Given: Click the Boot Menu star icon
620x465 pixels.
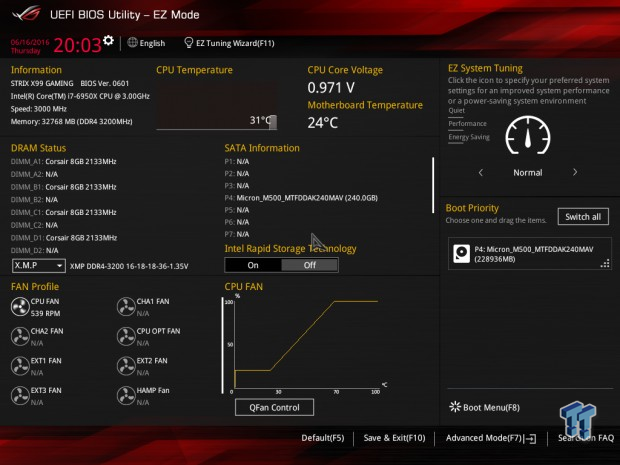Looking at the screenshot, I should coord(455,407).
